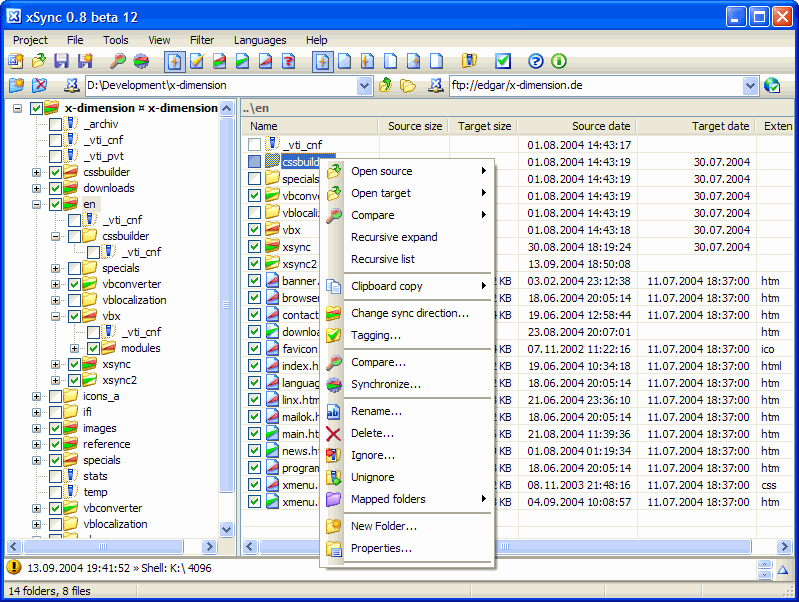
Task: Expand the vbconverter folder under en
Action: pyautogui.click(x=56, y=284)
